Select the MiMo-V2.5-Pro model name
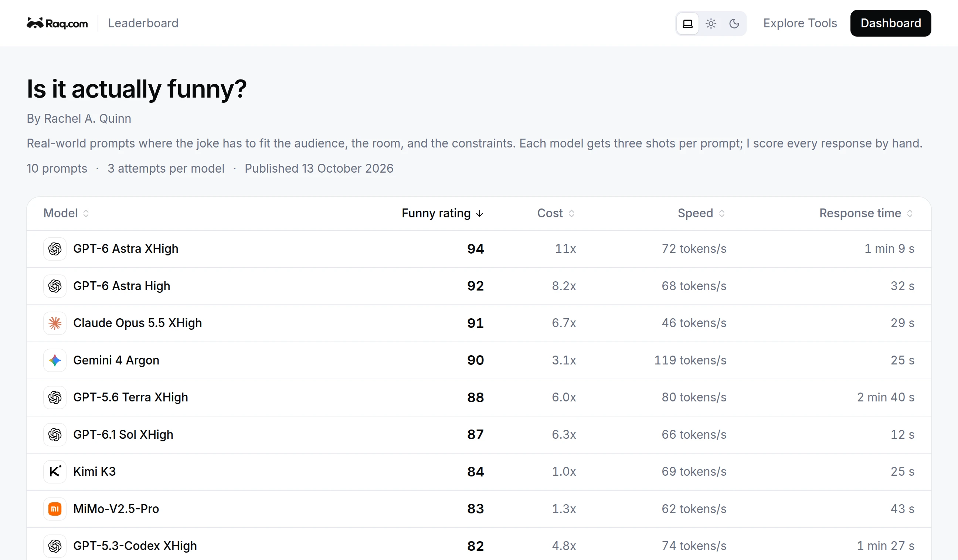The height and width of the screenshot is (560, 958). pos(116,509)
